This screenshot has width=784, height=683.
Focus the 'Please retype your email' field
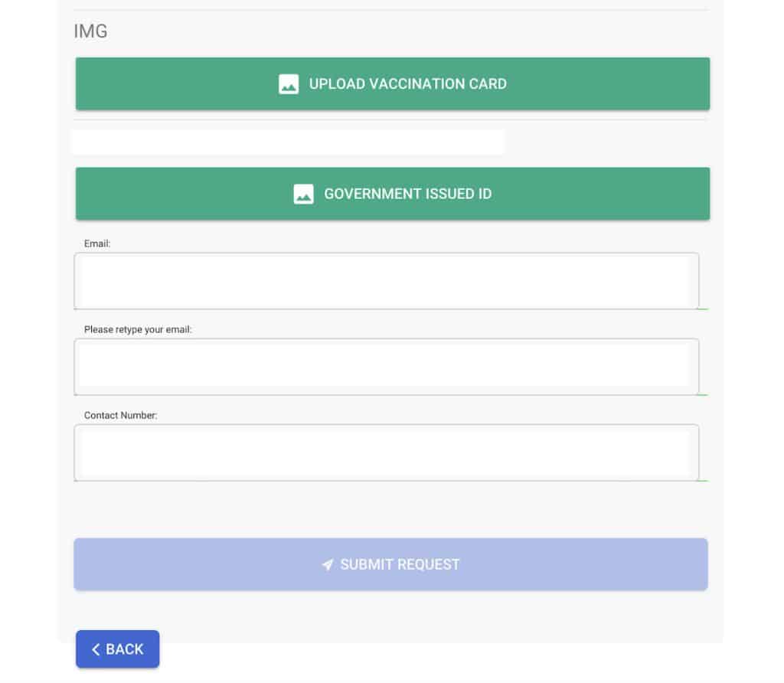point(386,367)
